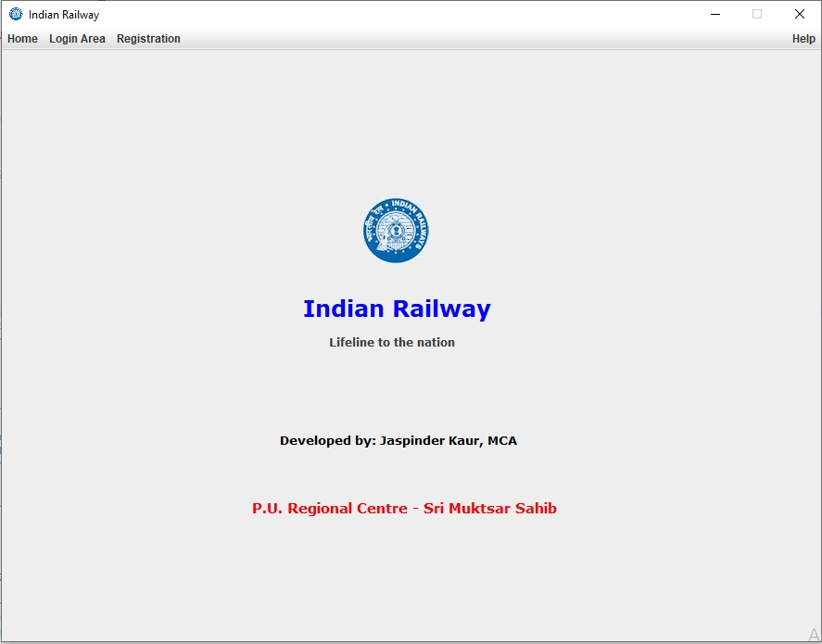Click the greyed-out maximize window button
822x644 pixels.
coord(757,14)
